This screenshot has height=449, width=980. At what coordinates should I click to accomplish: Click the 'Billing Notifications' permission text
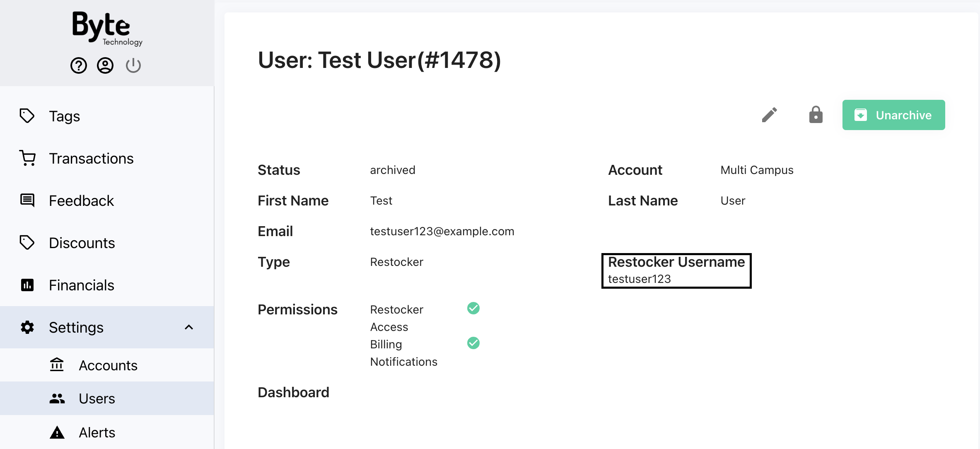pos(403,353)
